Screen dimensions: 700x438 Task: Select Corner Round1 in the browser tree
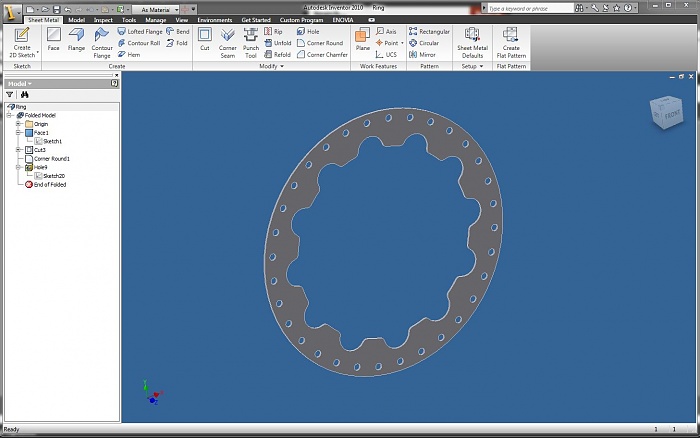[x=47, y=159]
